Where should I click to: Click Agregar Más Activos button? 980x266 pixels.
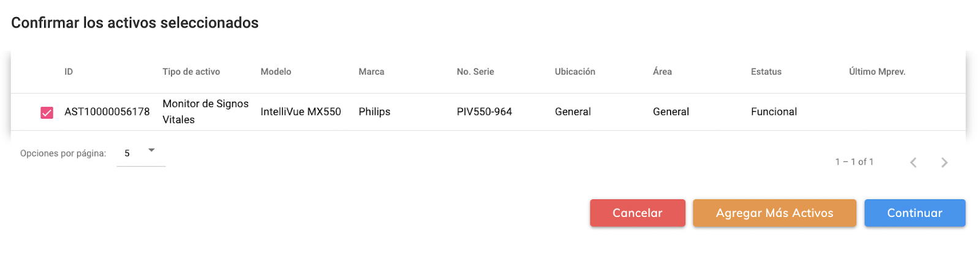pyautogui.click(x=774, y=213)
